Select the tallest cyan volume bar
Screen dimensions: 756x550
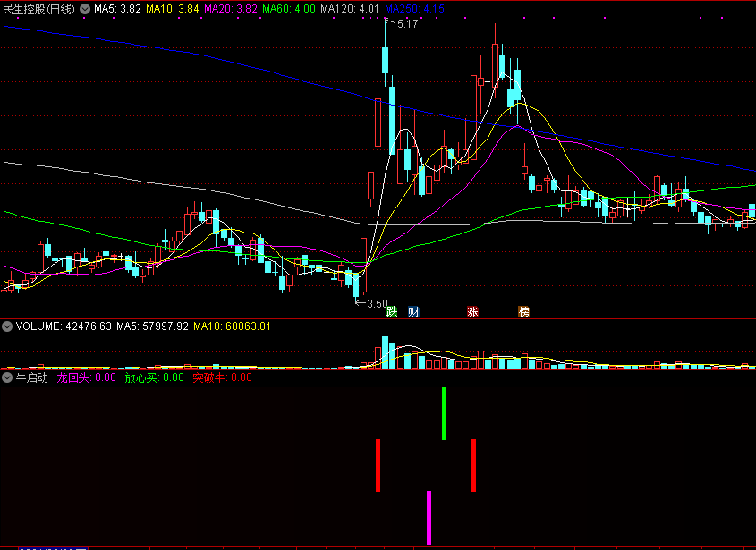coord(385,353)
